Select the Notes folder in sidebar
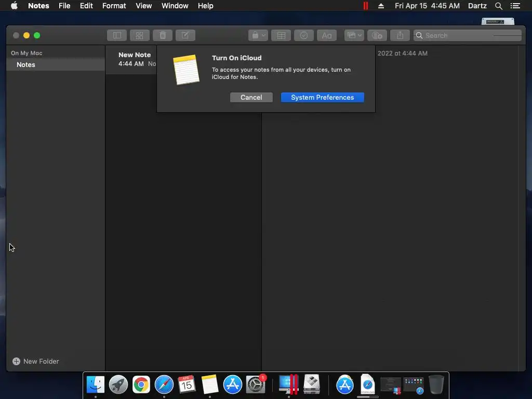This screenshot has height=399, width=532. 56,64
